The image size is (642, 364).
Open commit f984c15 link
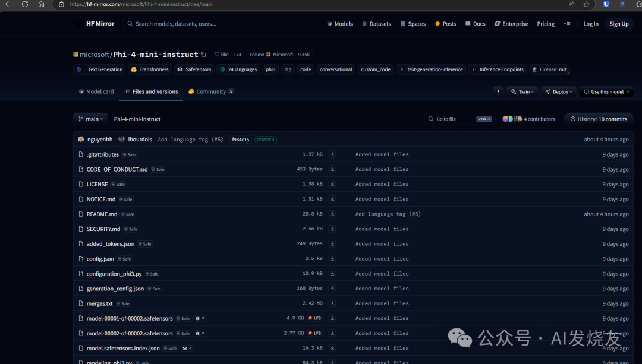coord(240,140)
